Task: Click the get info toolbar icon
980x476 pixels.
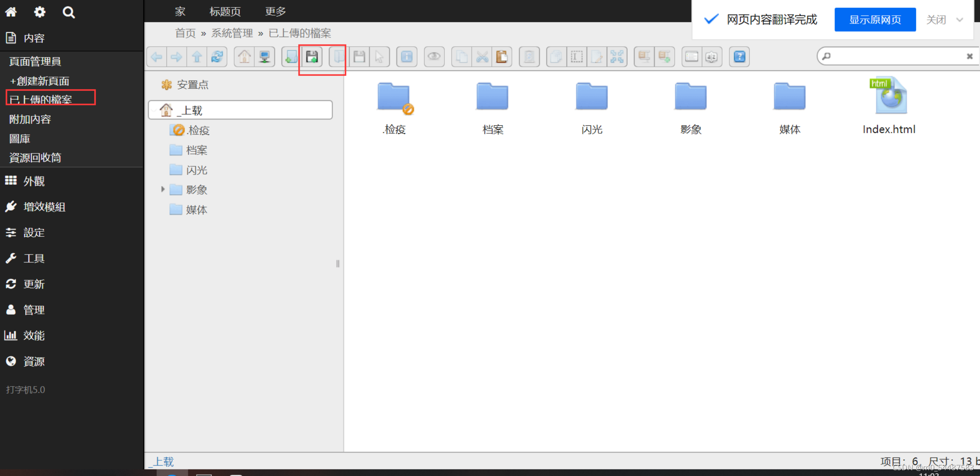Action: click(x=407, y=57)
